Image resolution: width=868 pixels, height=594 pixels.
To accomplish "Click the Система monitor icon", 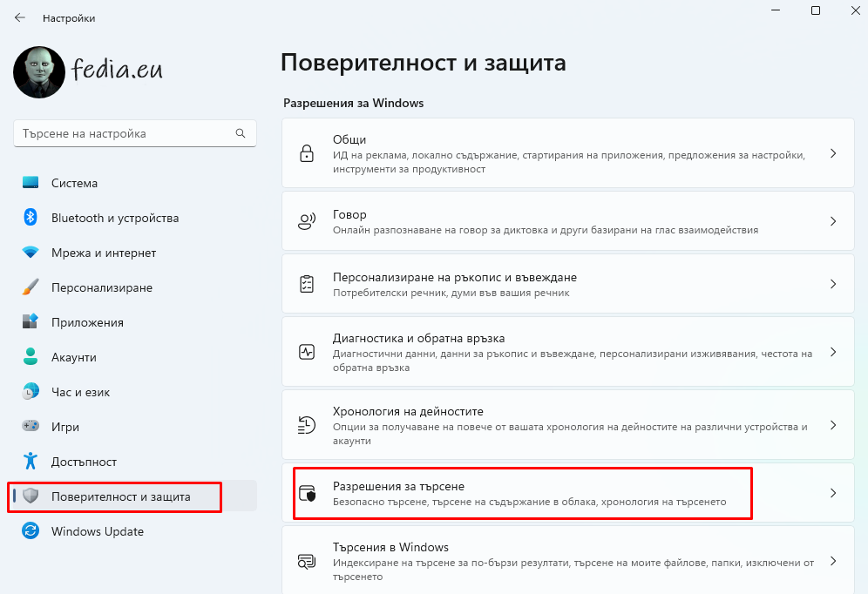I will tap(31, 183).
